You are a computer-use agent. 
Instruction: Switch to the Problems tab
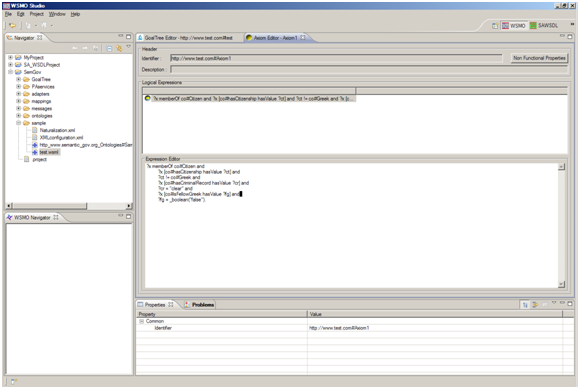pyautogui.click(x=199, y=305)
